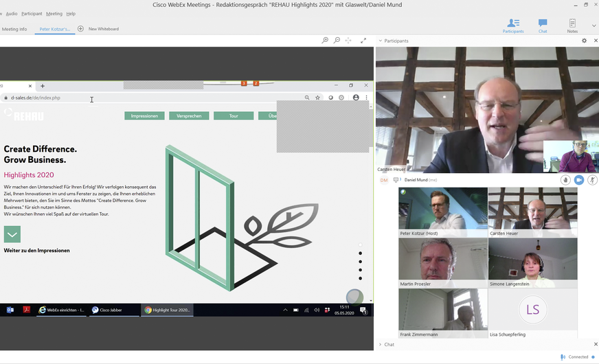599x364 pixels.
Task: Open the Chat panel icon
Action: click(543, 26)
